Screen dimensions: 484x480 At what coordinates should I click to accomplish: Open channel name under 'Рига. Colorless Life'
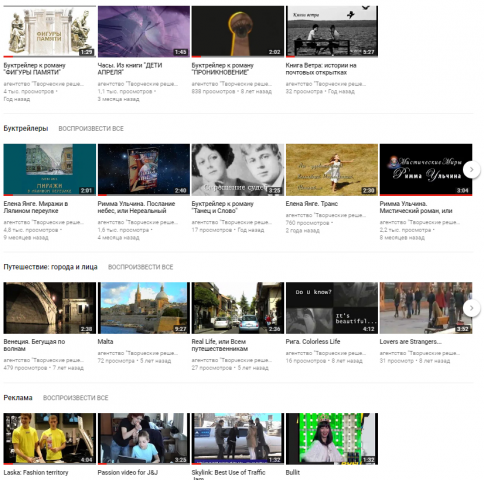tap(325, 353)
